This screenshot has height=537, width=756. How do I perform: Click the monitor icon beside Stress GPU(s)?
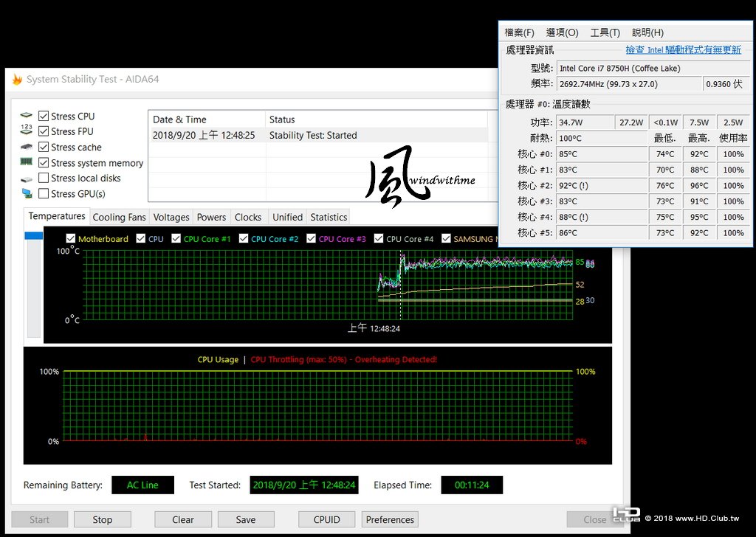(27, 193)
